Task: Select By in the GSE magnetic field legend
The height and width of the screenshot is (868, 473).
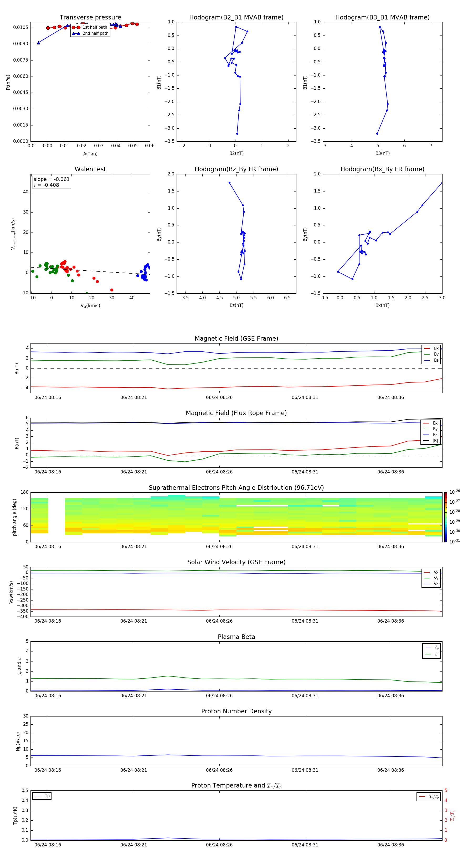Action: click(431, 355)
